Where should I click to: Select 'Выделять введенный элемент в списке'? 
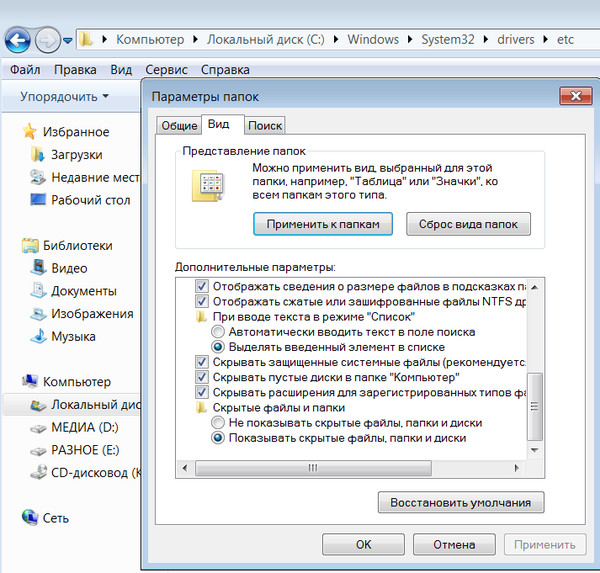218,347
